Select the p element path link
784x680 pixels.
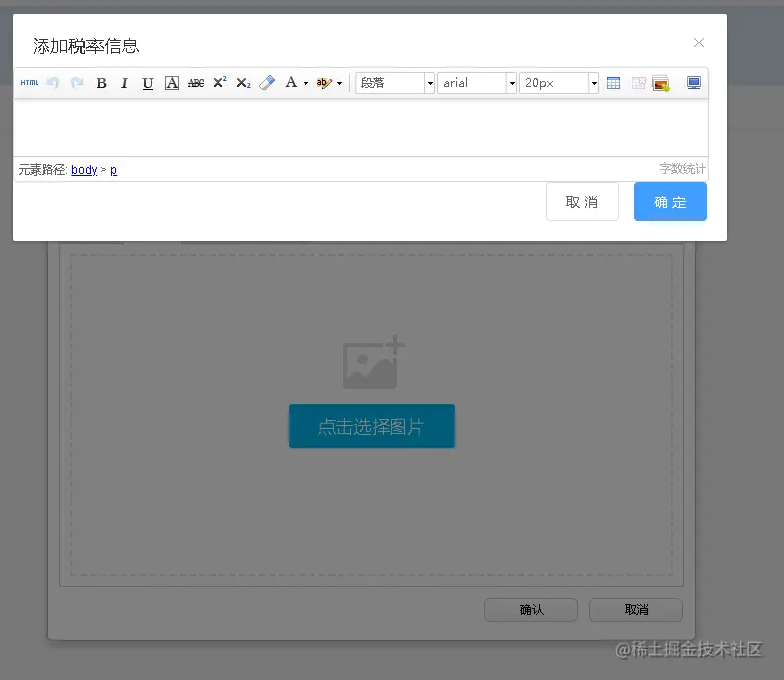[114, 170]
